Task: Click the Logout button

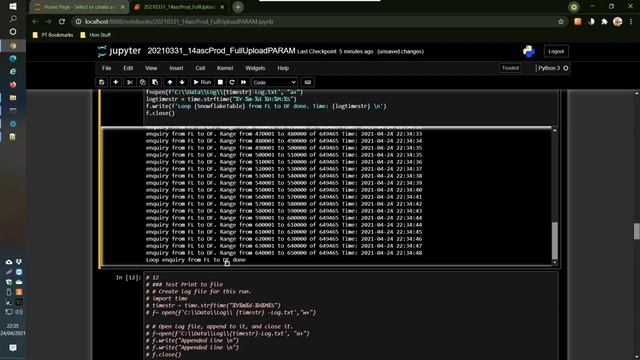Action: point(556,51)
